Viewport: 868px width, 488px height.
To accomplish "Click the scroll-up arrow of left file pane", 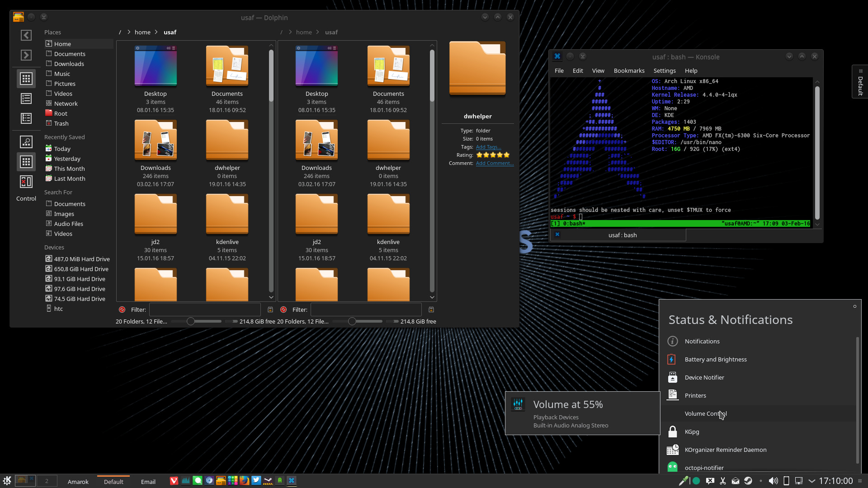I will click(x=271, y=45).
